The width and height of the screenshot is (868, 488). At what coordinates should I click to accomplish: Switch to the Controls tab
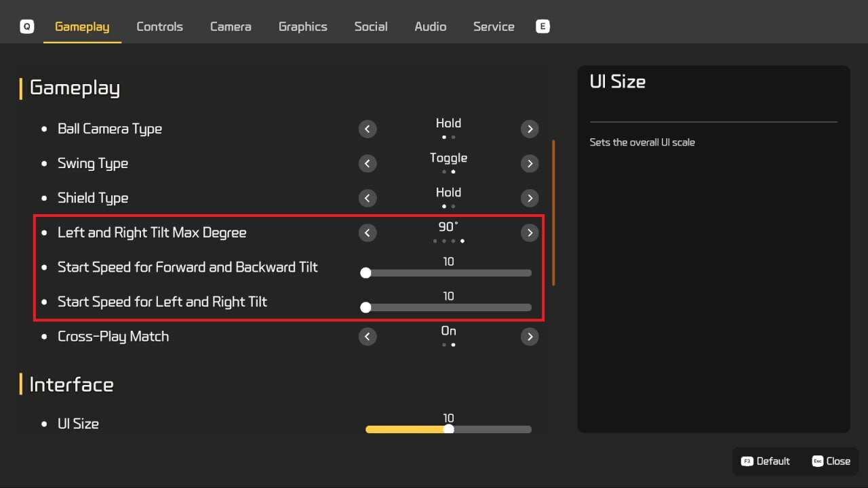[159, 26]
